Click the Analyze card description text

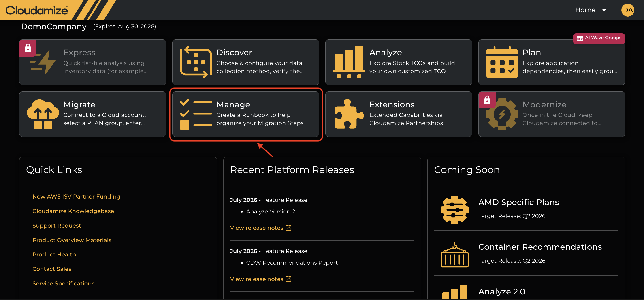pos(412,67)
